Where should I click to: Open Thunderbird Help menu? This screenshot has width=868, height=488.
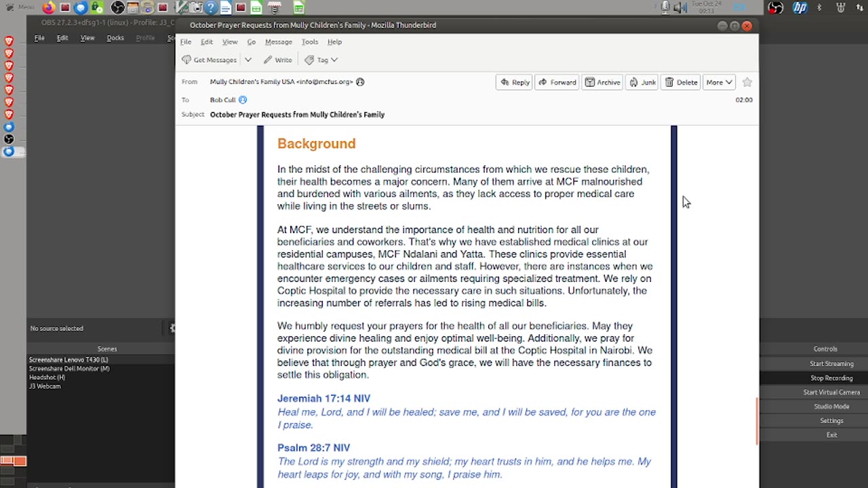335,42
